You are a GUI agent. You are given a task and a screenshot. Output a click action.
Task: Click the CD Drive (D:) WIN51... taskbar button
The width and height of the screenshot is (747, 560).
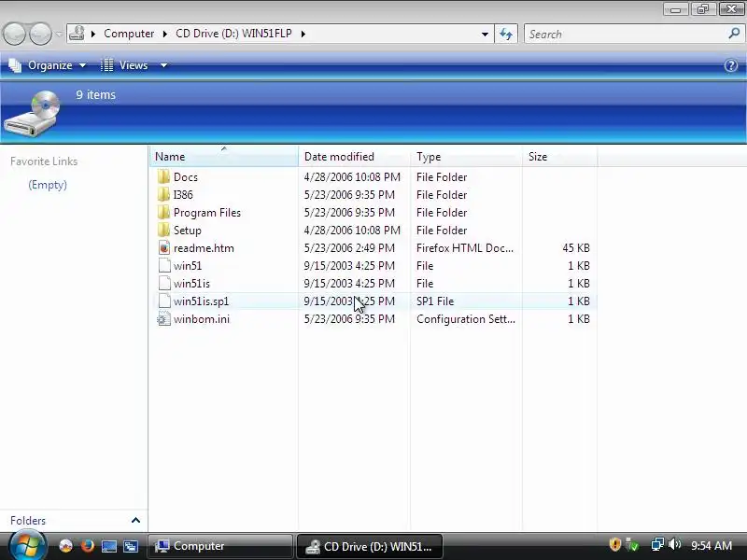click(370, 546)
